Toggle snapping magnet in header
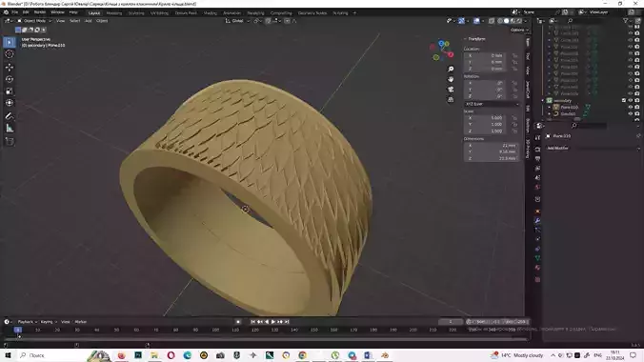Image resolution: width=644 pixels, height=362 pixels. (x=269, y=21)
